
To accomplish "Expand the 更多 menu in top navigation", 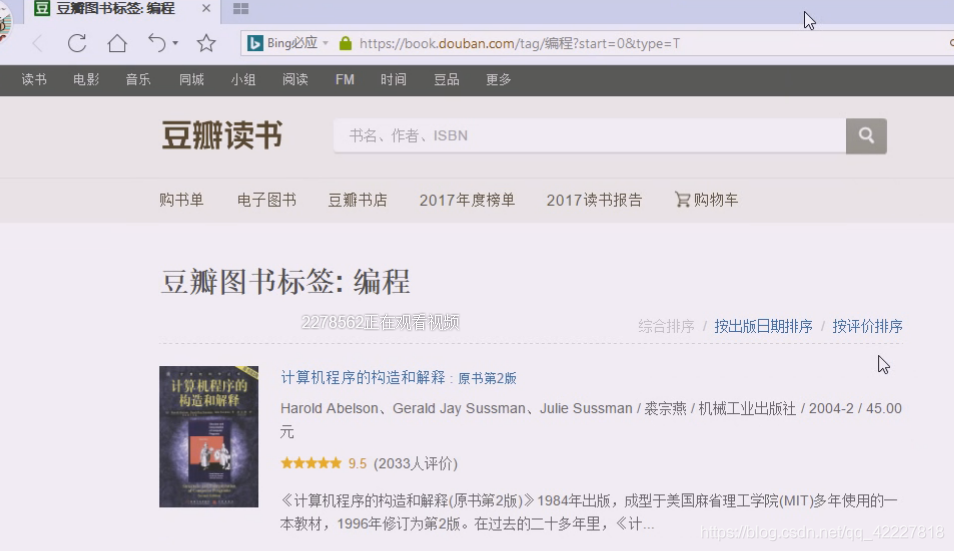I will (498, 80).
